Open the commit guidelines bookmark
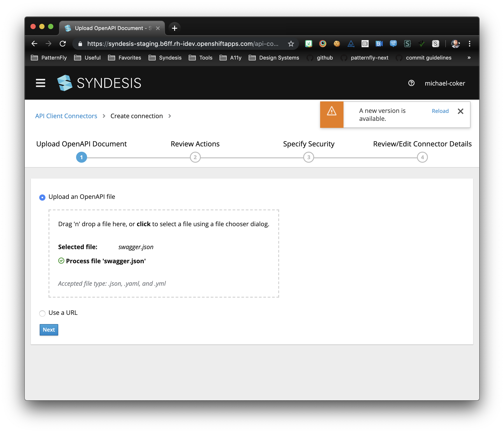The image size is (504, 433). pos(424,58)
